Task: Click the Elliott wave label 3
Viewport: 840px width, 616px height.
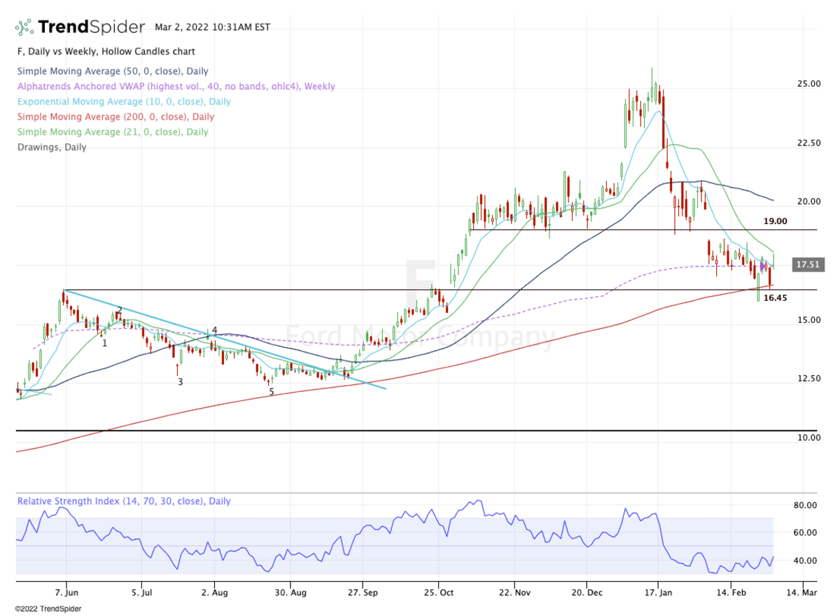Action: (180, 382)
